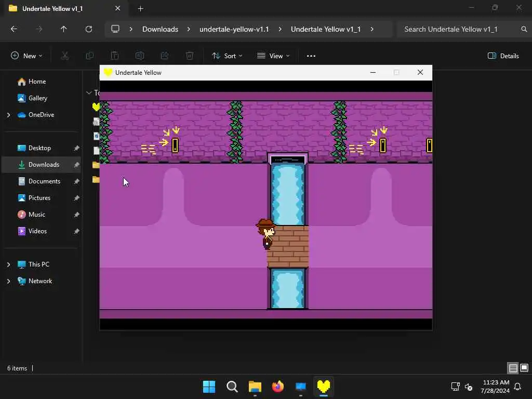Open the notification bell
This screenshot has height=399, width=532.
[518, 387]
